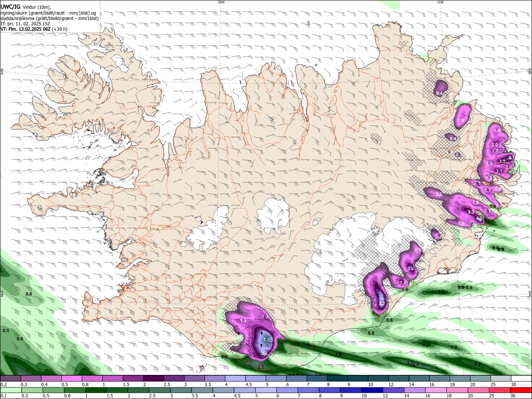This screenshot has height=399, width=532.
Task: Click the darkest green swatch between 1 and 1.5
Action: pyautogui.click(x=96, y=390)
